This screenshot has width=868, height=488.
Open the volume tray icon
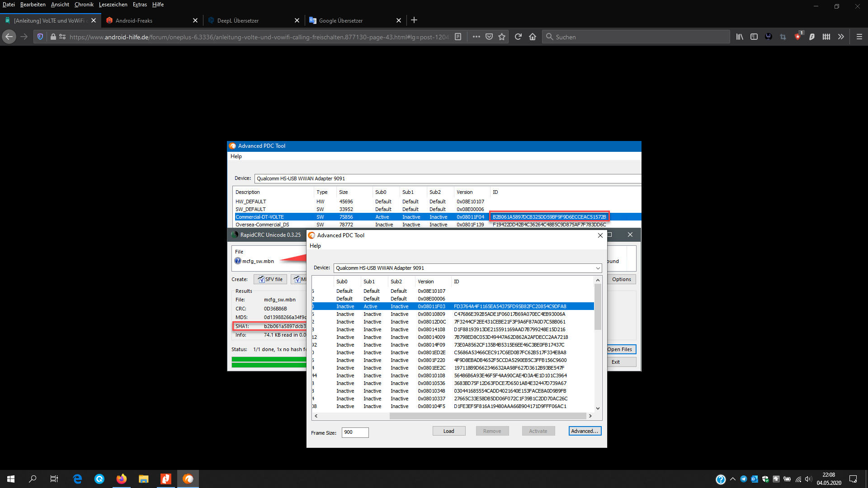[809, 479]
